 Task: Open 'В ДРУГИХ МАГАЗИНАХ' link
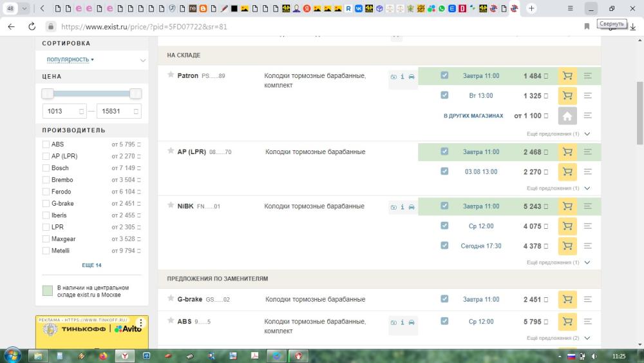(473, 116)
